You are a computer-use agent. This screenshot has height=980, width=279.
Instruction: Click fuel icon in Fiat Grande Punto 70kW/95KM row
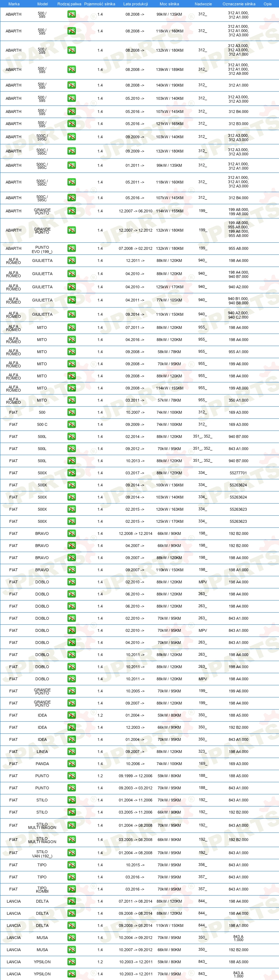coord(72,691)
